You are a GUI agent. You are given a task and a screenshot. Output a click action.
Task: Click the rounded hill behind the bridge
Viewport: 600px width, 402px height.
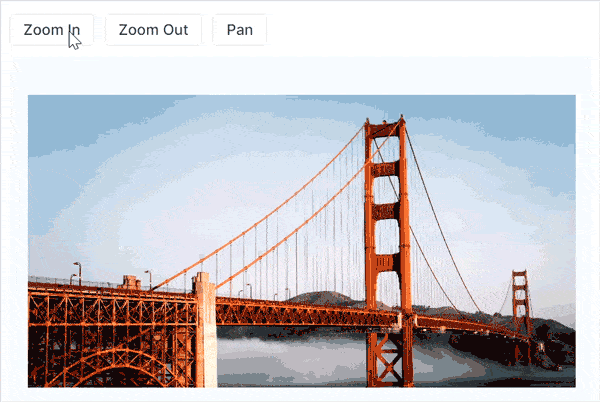[x=325, y=296]
